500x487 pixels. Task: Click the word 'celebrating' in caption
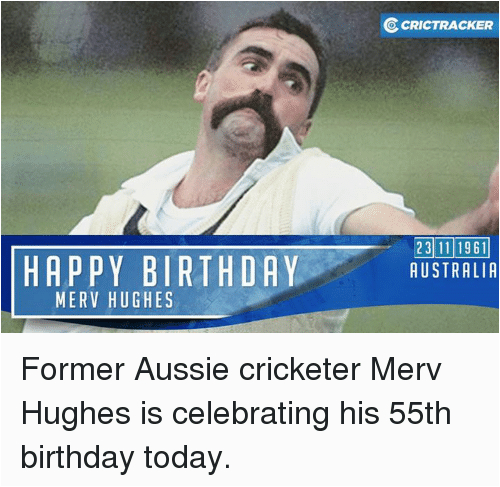point(250,415)
